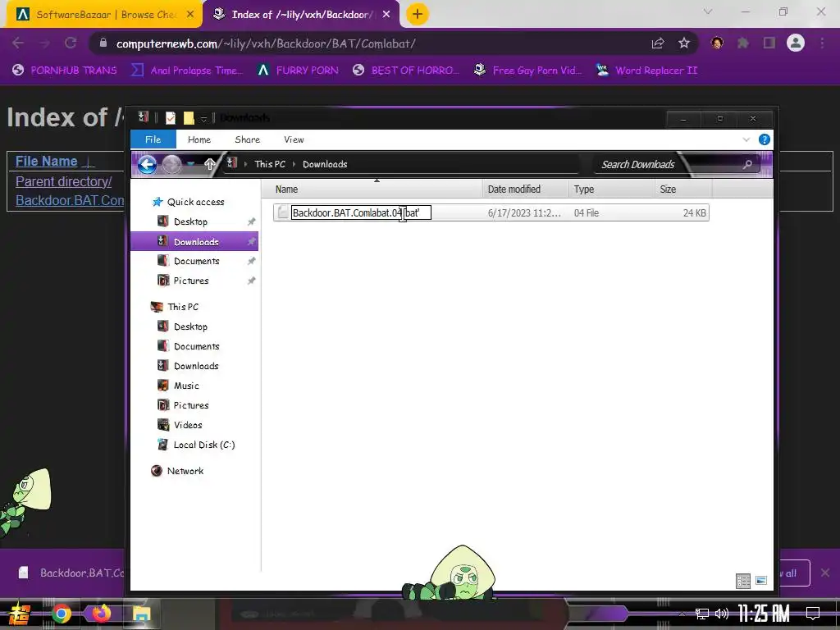Click the New folder icon in quick toolbar

click(189, 118)
